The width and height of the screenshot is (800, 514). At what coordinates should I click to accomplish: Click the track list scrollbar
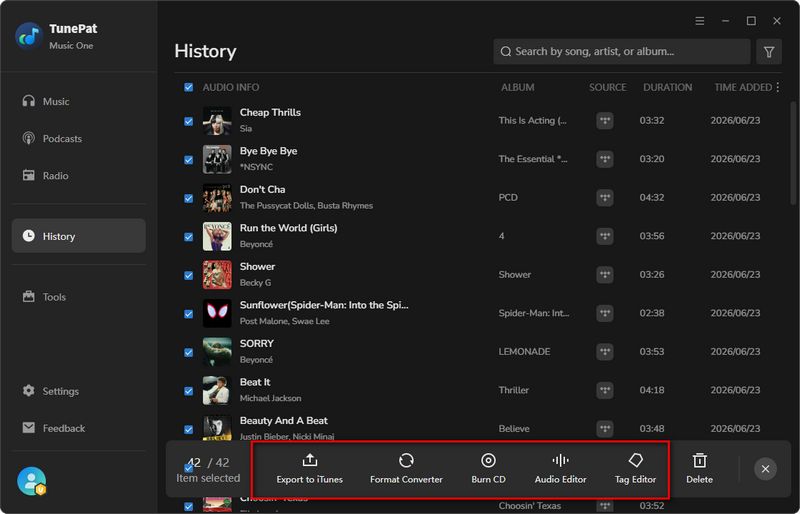[x=793, y=153]
